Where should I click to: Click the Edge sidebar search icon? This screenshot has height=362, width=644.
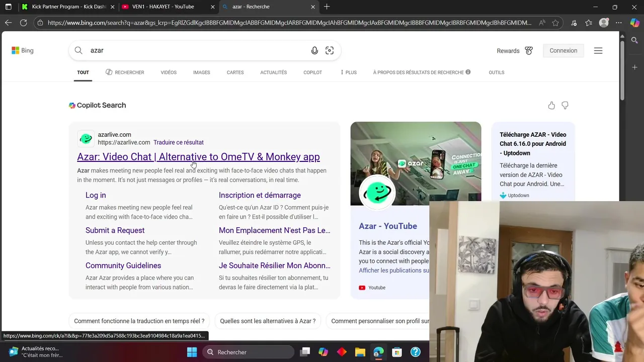point(634,40)
